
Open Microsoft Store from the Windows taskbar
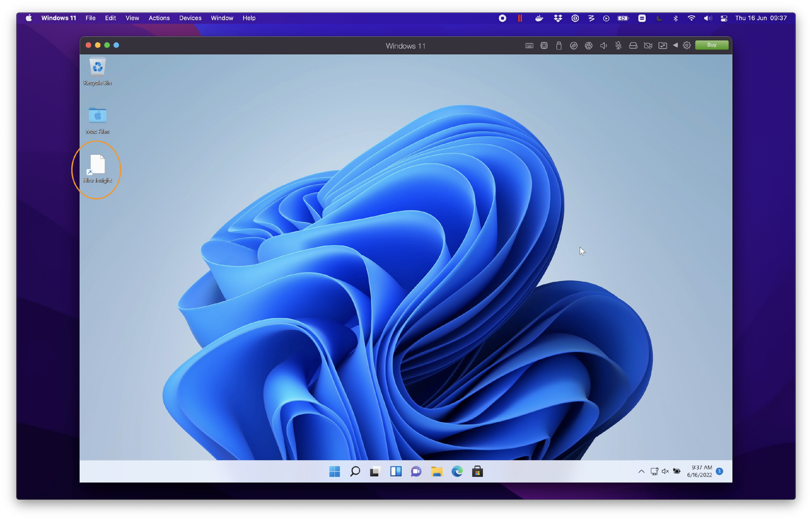click(477, 471)
